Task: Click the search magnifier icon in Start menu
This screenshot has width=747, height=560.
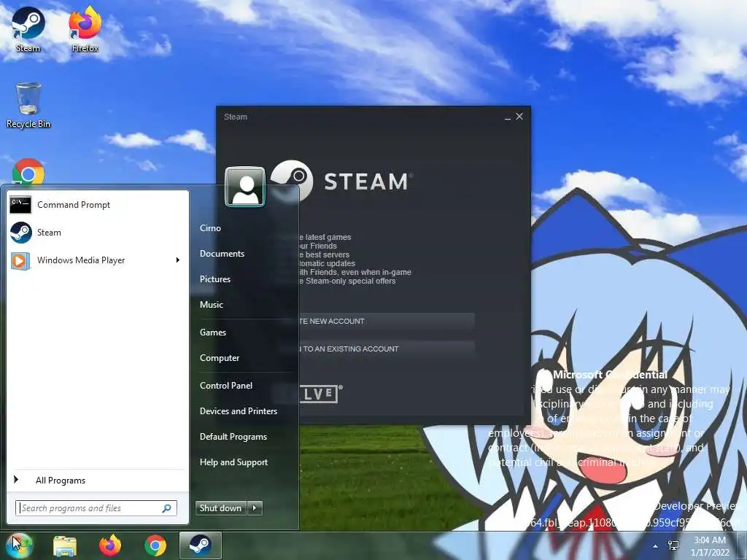Action: pyautogui.click(x=167, y=508)
